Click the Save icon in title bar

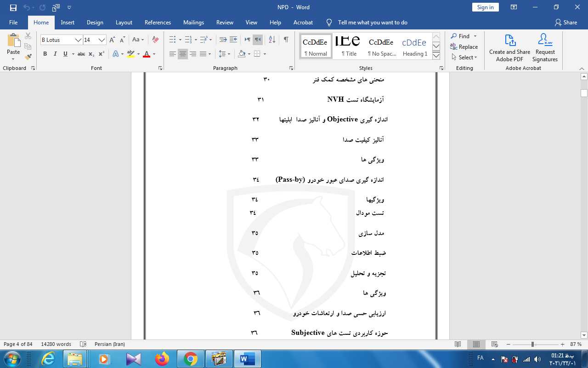click(13, 7)
